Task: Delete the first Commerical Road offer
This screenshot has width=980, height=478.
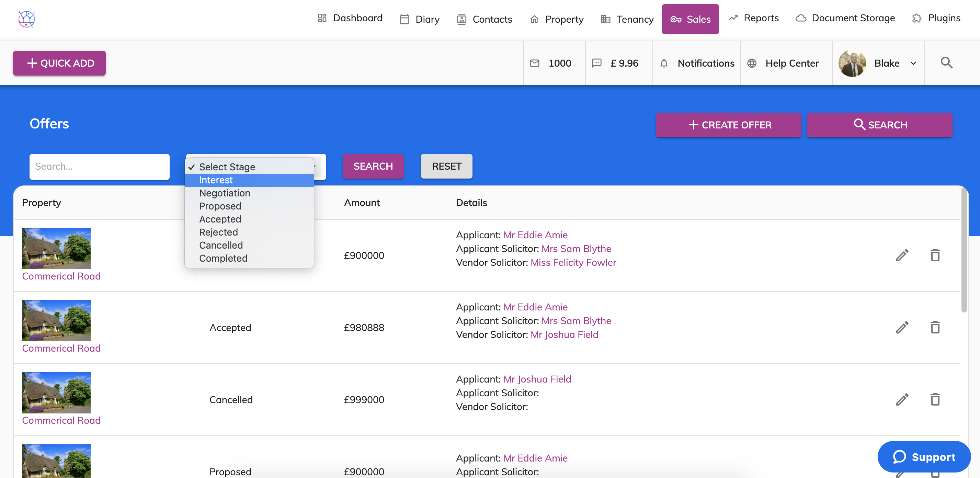Action: click(x=935, y=255)
